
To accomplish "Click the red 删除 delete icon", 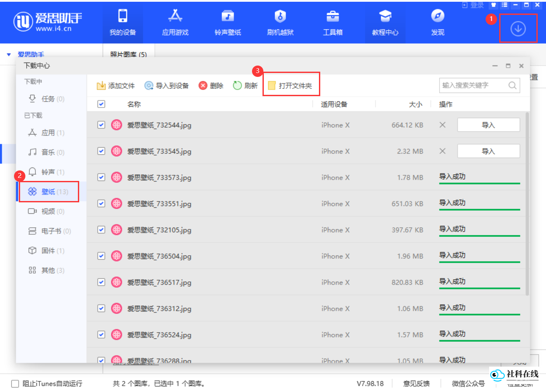I will pyautogui.click(x=203, y=86).
